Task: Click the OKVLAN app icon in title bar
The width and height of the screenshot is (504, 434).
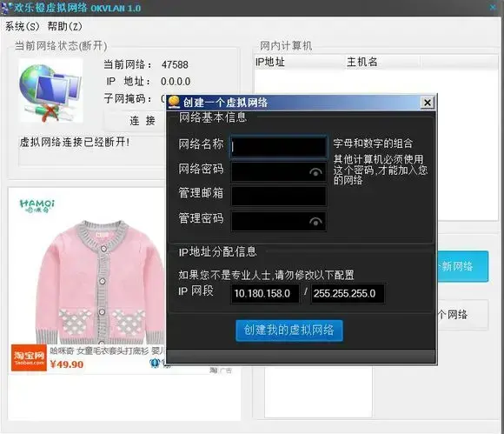Action: (x=6, y=8)
